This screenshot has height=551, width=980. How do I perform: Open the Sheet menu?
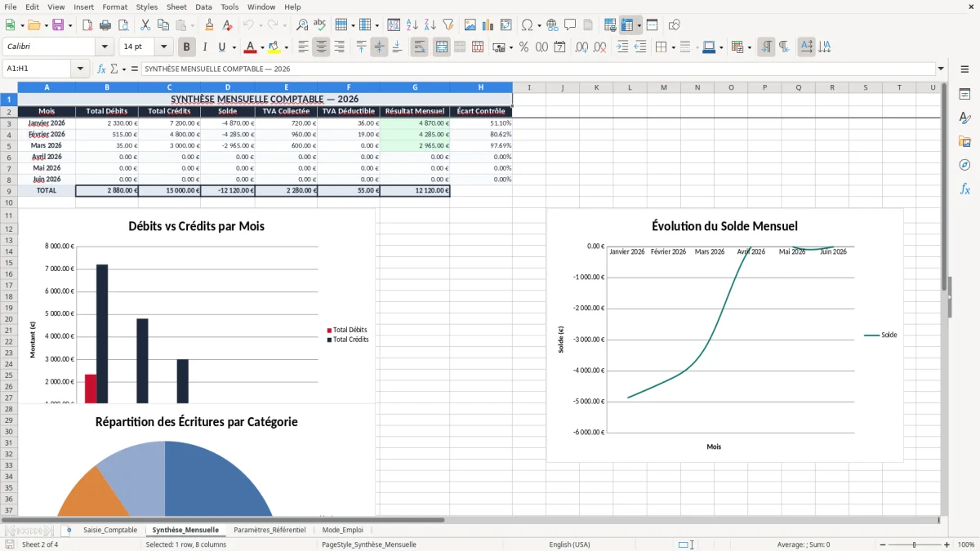(x=176, y=7)
